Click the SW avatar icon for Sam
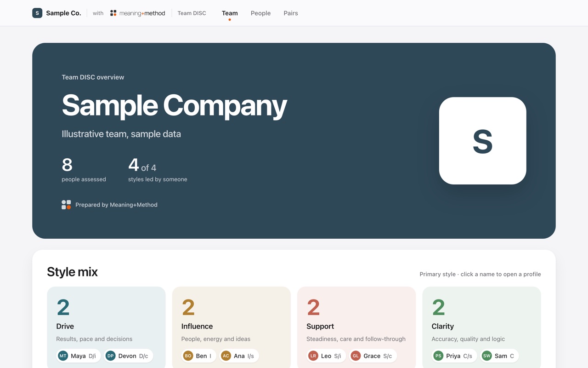Screen dimensions: 588x368 click(x=486, y=356)
